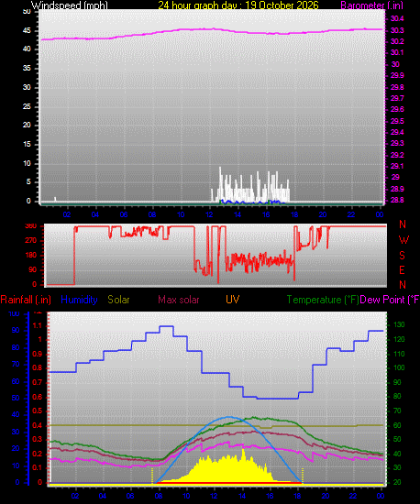
Task: Click windspeed axis value '5'
Action: [28, 182]
